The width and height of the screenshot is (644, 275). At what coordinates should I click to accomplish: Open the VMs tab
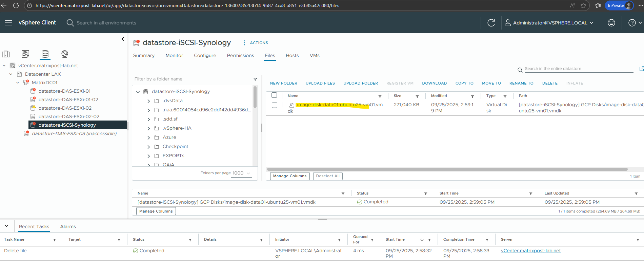[x=315, y=55]
